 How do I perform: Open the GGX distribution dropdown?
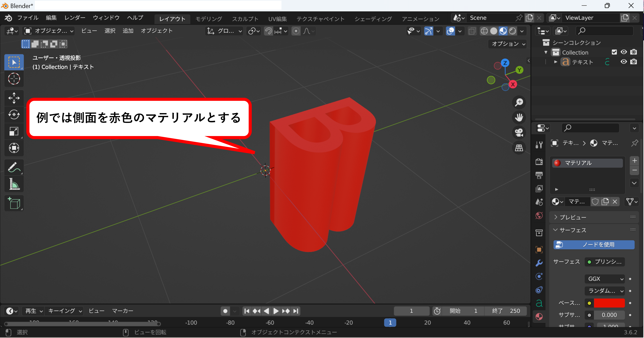(x=604, y=279)
